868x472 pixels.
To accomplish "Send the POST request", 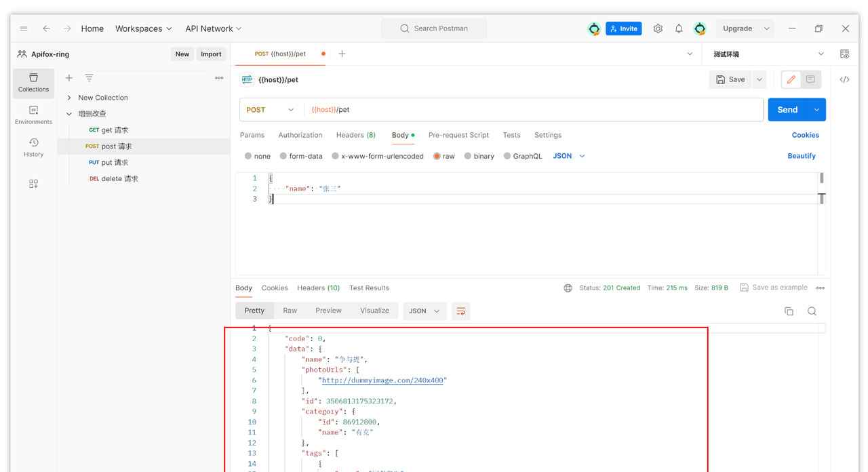I will click(x=787, y=110).
